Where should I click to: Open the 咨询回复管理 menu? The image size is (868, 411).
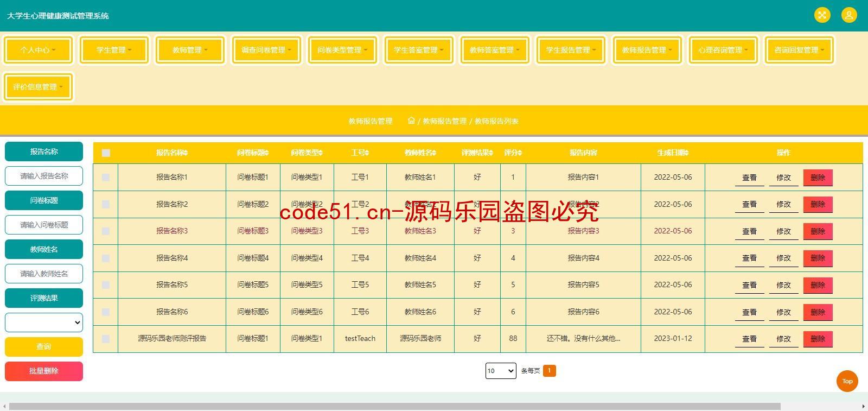799,50
